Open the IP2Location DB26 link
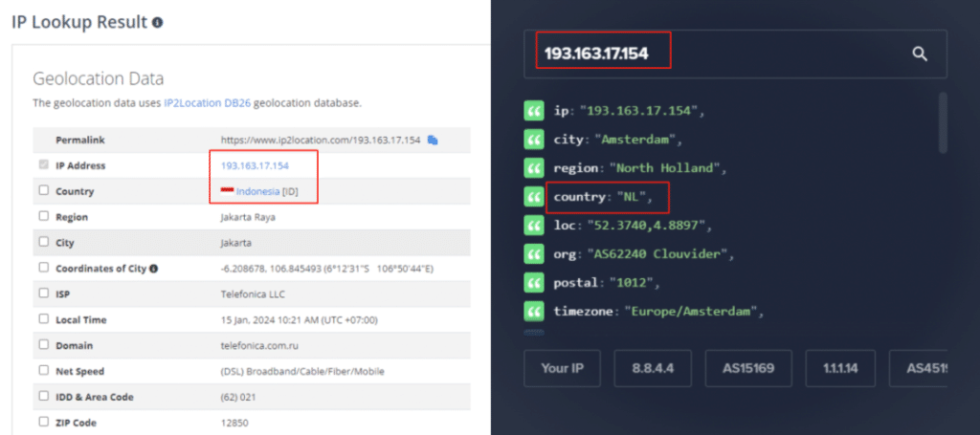The image size is (980, 435). click(x=208, y=103)
